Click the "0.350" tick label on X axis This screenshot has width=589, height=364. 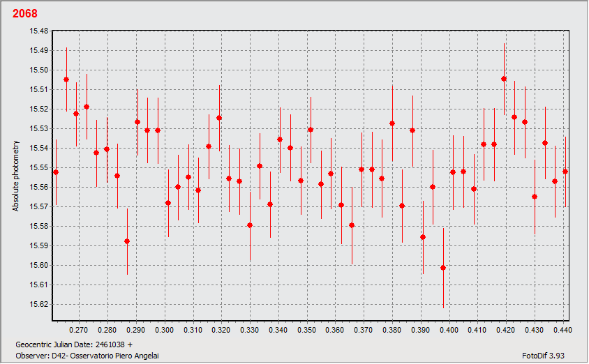306,330
